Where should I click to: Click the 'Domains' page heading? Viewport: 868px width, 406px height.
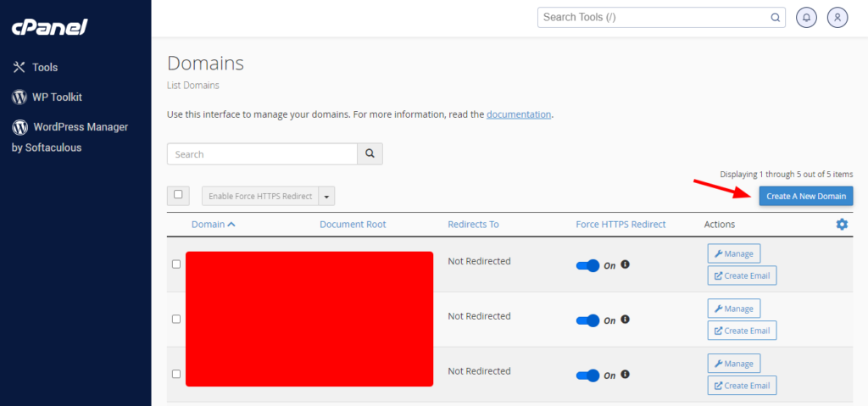click(x=205, y=63)
